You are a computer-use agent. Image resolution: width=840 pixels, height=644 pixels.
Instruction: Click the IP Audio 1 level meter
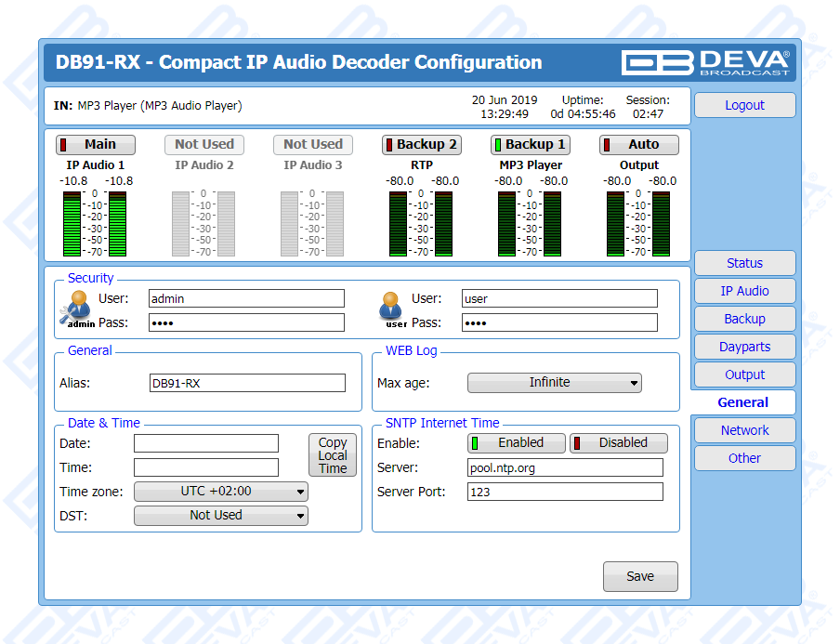[95, 223]
